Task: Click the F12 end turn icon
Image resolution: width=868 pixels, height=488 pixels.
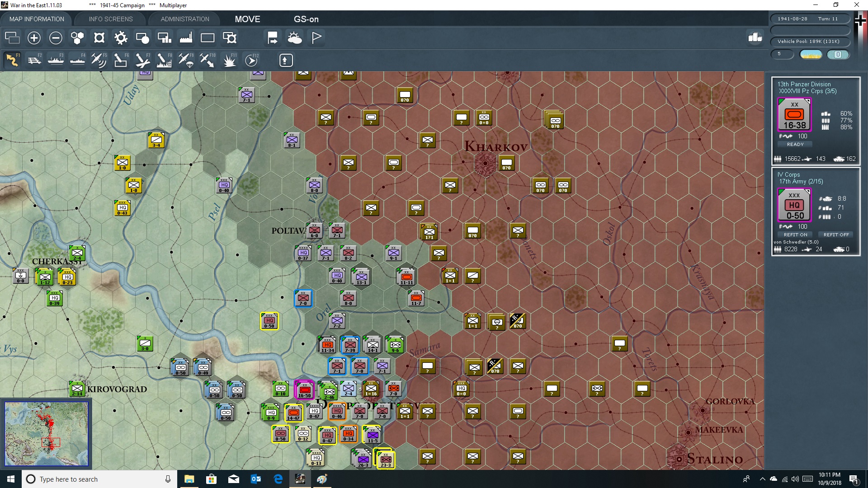Action: click(x=251, y=60)
